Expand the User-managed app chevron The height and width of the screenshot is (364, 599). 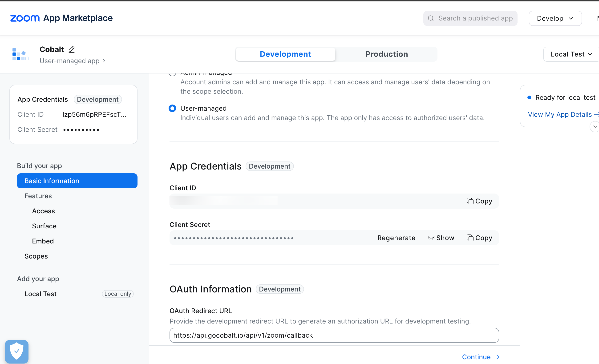click(x=104, y=61)
